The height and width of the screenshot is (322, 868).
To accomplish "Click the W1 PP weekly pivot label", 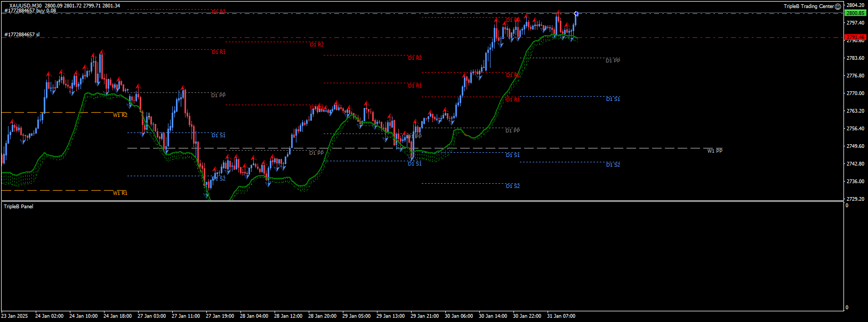I will click(x=714, y=151).
